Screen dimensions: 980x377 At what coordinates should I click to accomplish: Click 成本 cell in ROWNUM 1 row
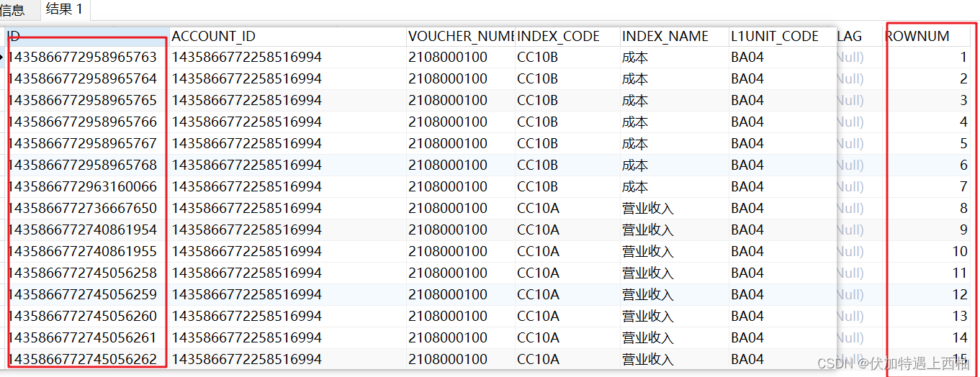pos(674,57)
